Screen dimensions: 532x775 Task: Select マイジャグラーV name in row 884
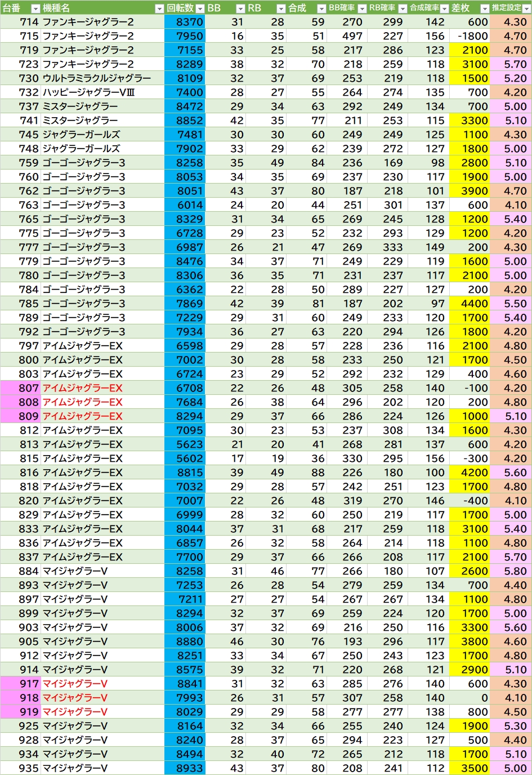[75, 571]
